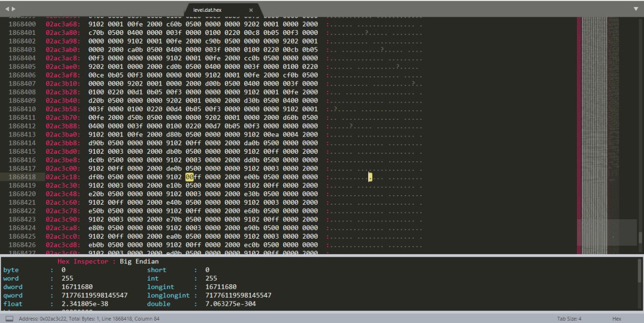The width and height of the screenshot is (644, 323).
Task: Click the qword value 71776119598145547
Action: coord(94,296)
